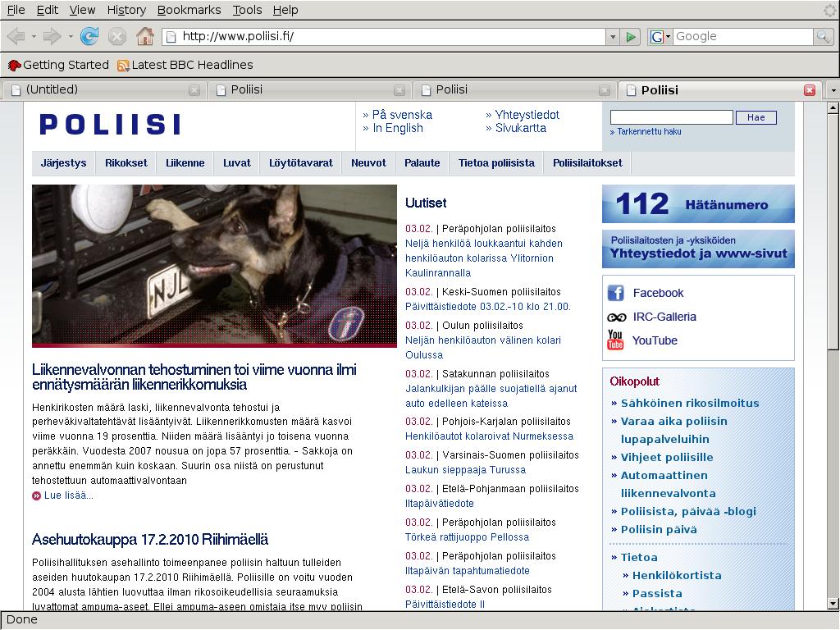Select the Löytötavarat navigation tab

300,163
